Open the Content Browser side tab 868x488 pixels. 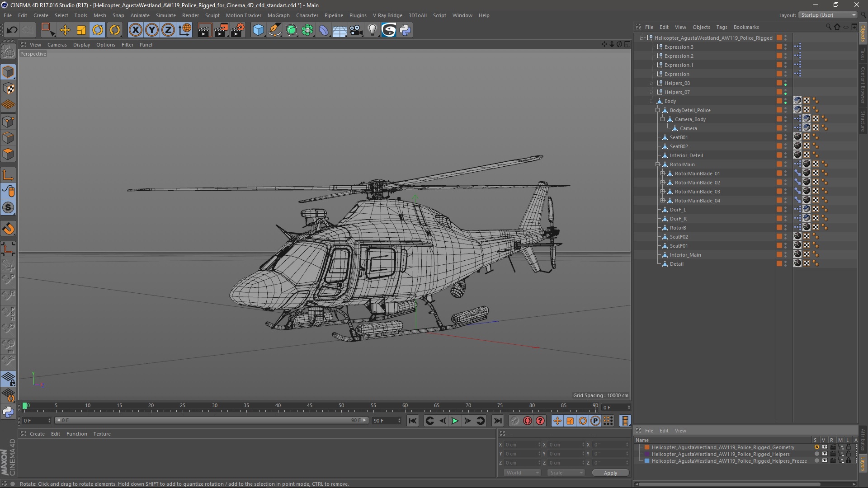click(863, 84)
